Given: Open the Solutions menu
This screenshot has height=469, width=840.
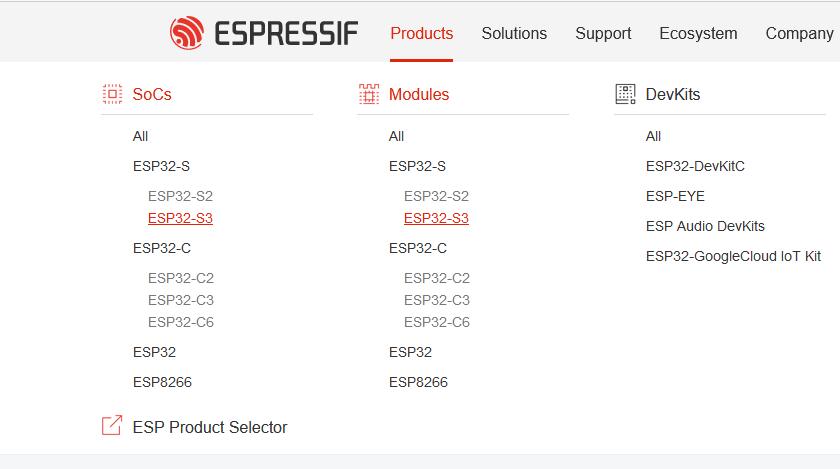Looking at the screenshot, I should point(514,33).
